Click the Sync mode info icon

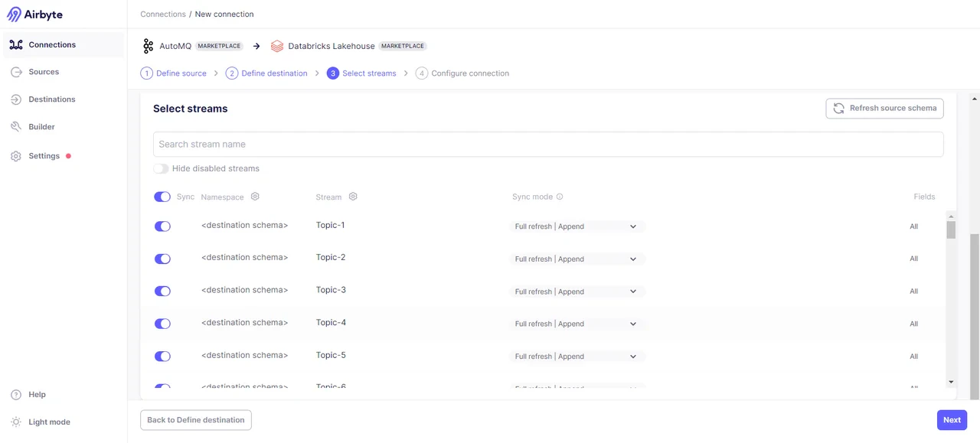point(560,197)
